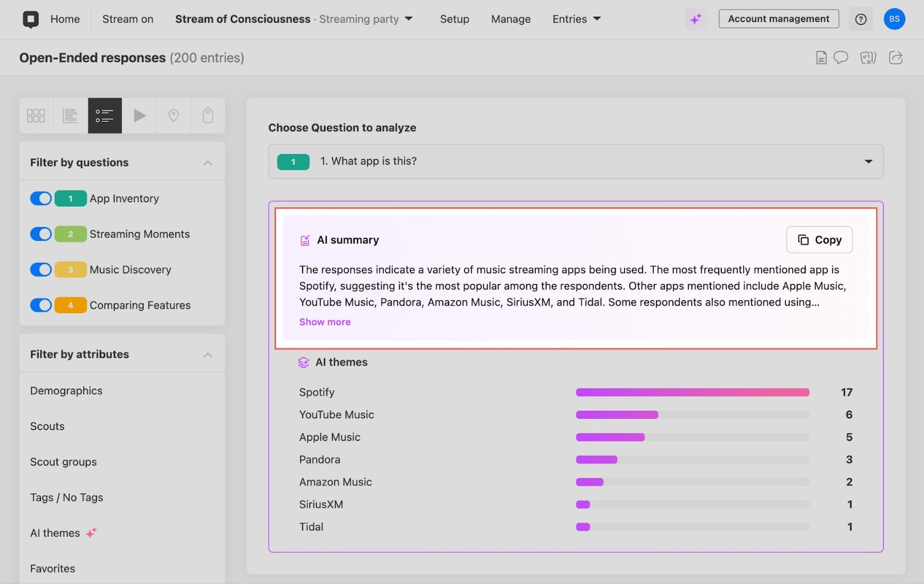Image resolution: width=924 pixels, height=584 pixels.
Task: Disable the Streaming Moments filter switch
Action: [41, 235]
